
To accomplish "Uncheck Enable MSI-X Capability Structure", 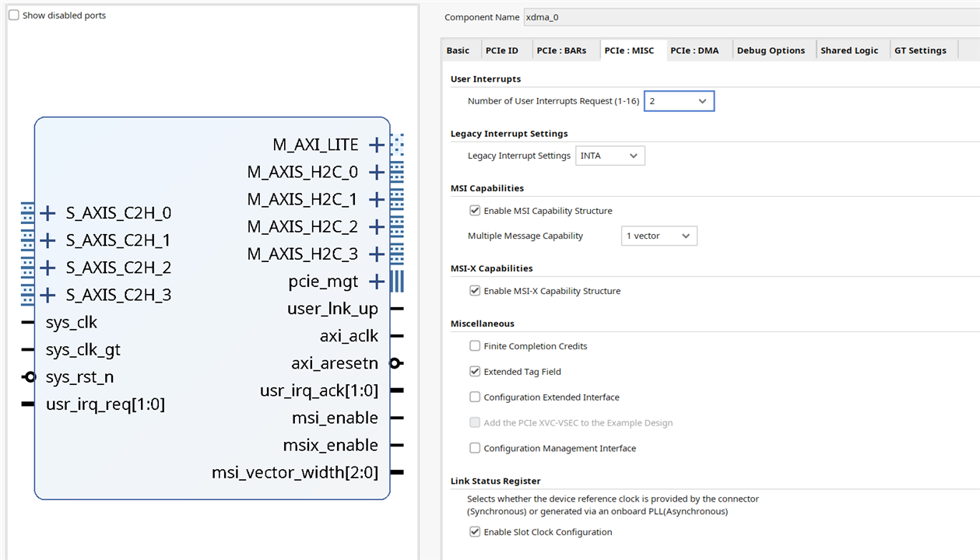I will (x=475, y=291).
